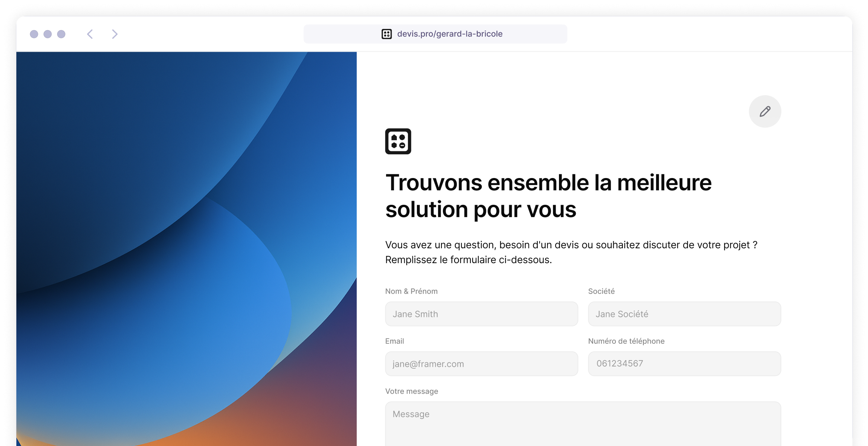Click the intro paragraph about the formulaire
Viewport: 868px width, 446px height.
coord(571,252)
